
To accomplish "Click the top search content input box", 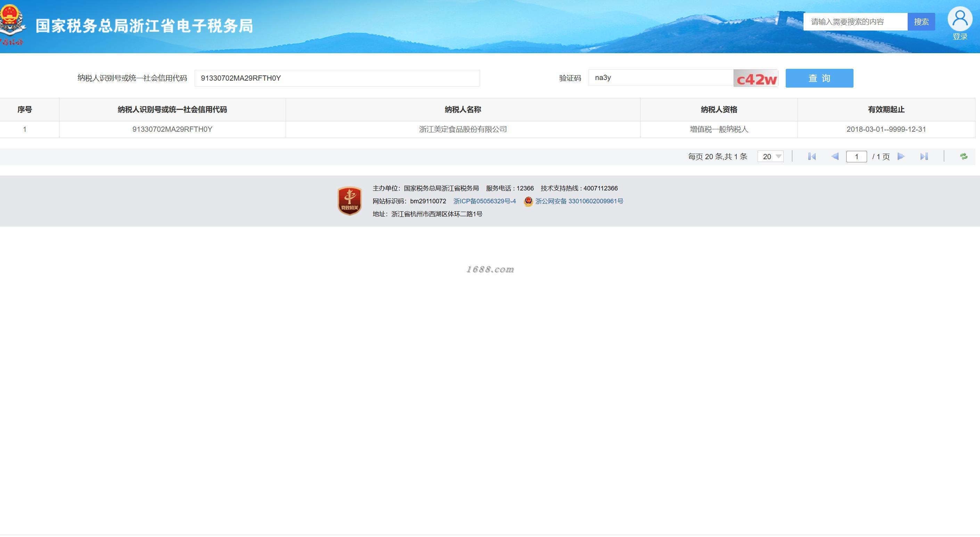I will coord(855,22).
